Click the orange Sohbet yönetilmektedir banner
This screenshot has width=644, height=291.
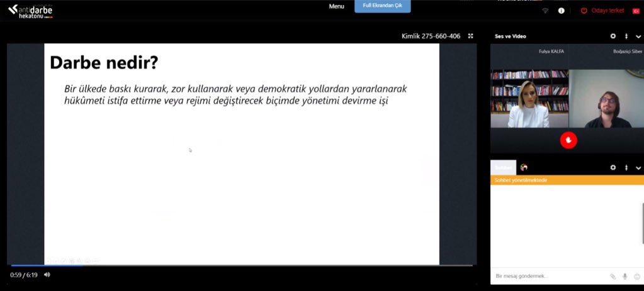[567, 180]
